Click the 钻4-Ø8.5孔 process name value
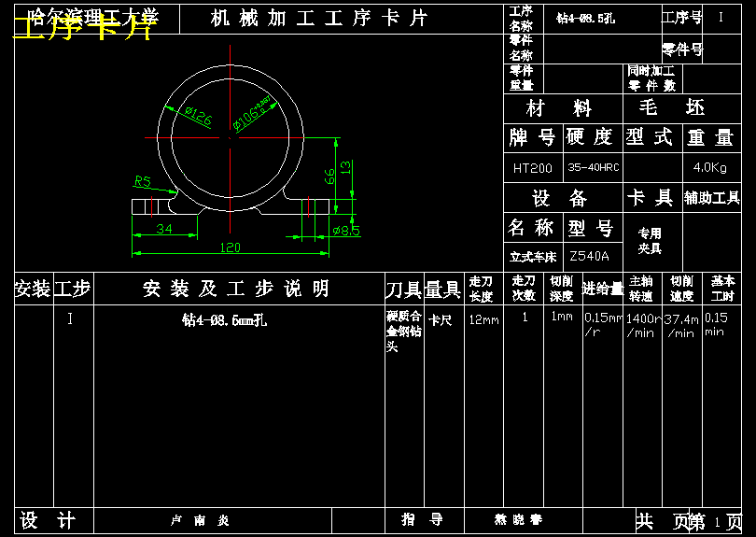Image resolution: width=756 pixels, height=537 pixels. pyautogui.click(x=585, y=19)
